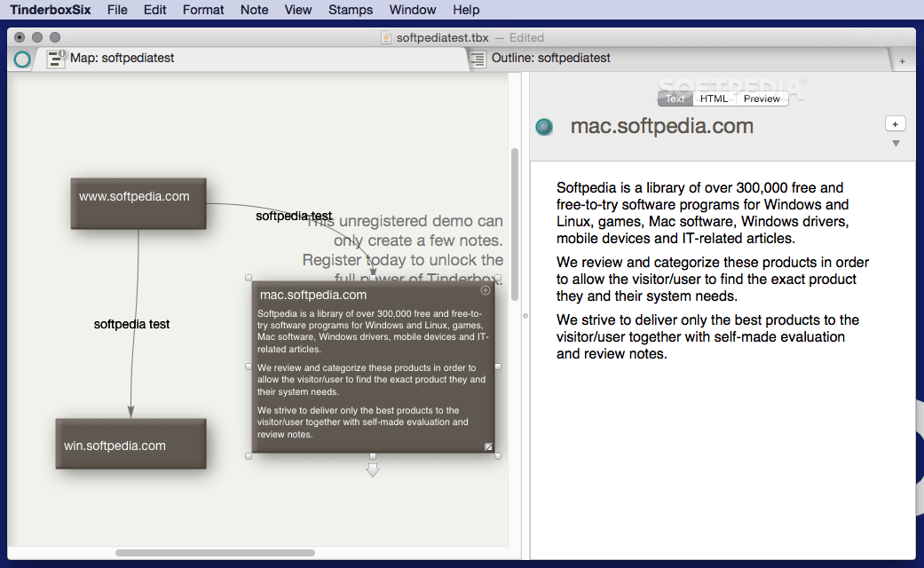The width and height of the screenshot is (924, 568).
Task: Click the text-pane icon at note's bottom corner
Action: pyautogui.click(x=488, y=446)
